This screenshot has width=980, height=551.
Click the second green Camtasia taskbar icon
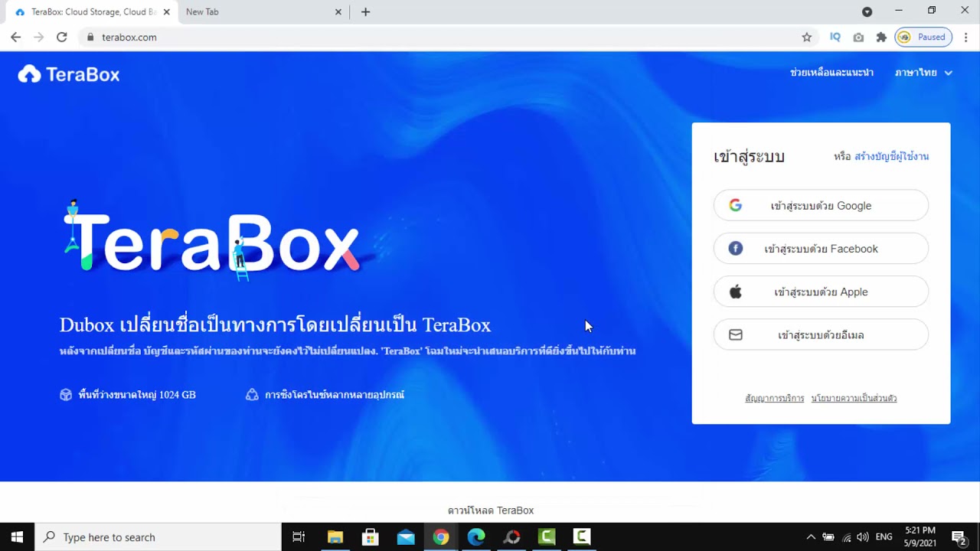(582, 537)
